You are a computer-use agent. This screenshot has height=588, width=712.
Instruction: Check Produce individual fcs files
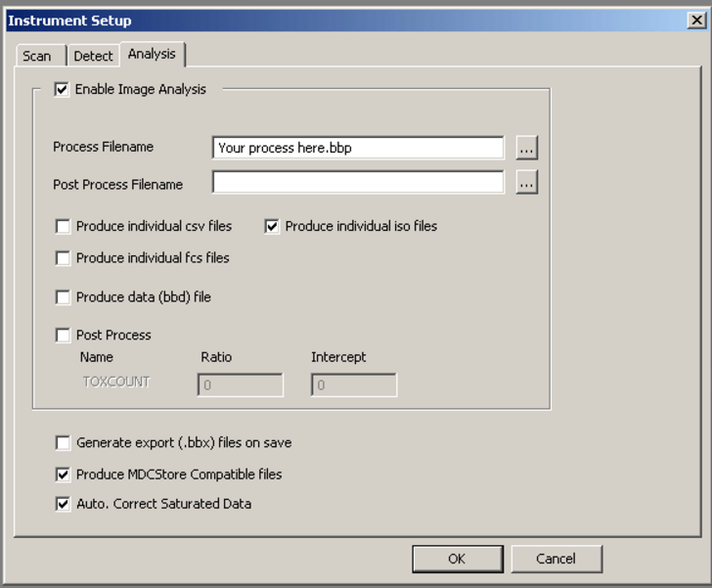coord(64,258)
